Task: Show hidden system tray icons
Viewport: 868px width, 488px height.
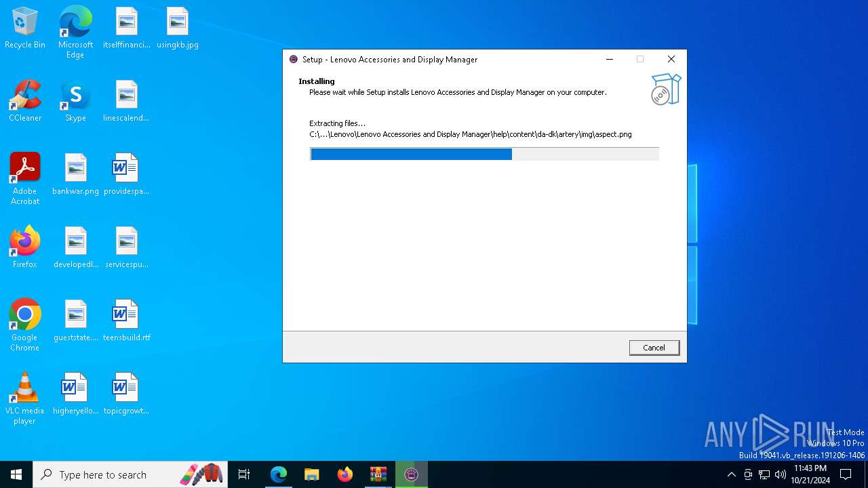Action: point(731,474)
